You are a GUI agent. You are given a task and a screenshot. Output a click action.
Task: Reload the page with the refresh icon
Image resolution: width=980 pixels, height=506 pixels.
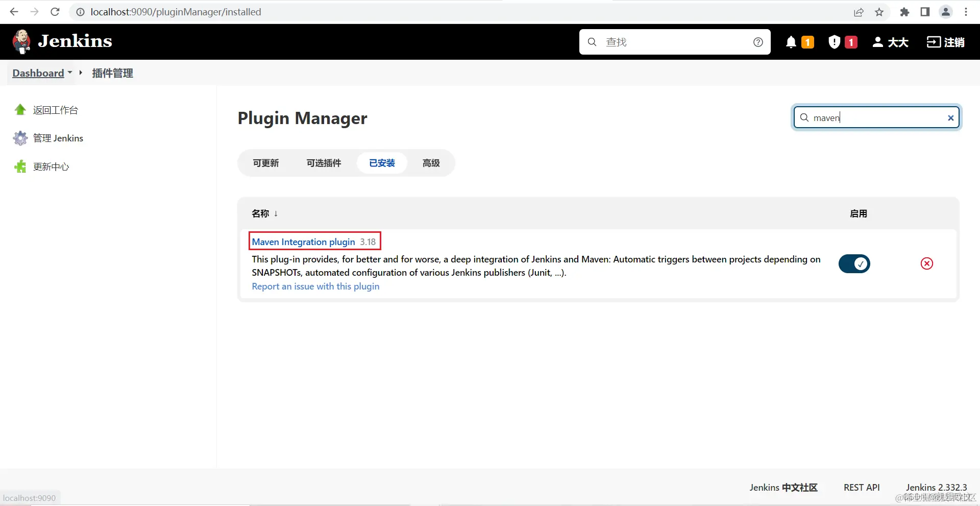pyautogui.click(x=55, y=12)
